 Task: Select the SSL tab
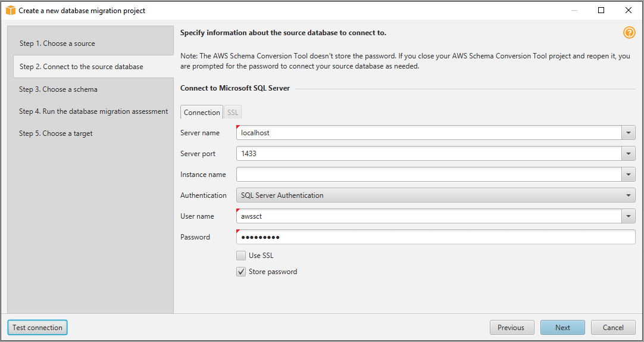[233, 113]
